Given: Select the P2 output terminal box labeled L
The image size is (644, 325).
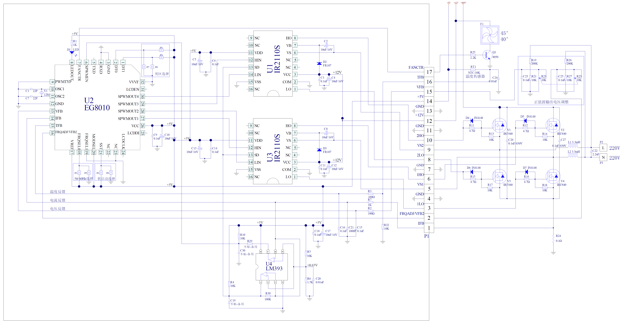Looking at the screenshot, I should (x=603, y=148).
